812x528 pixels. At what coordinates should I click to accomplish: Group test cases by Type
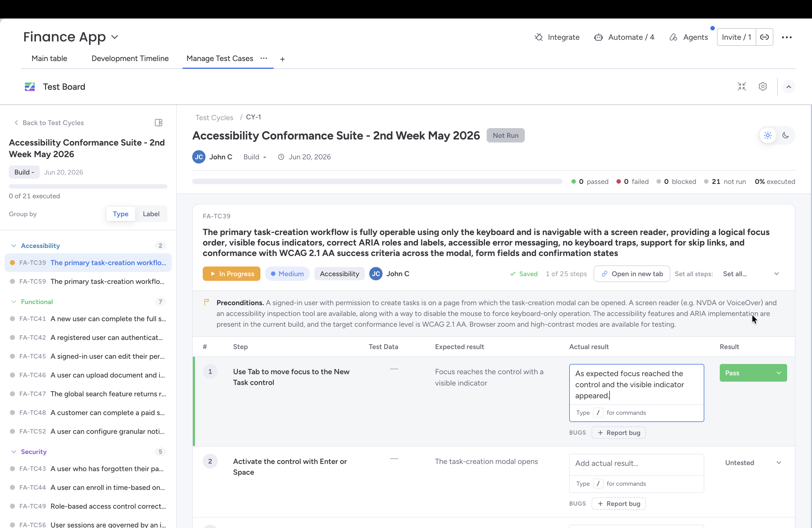click(121, 214)
